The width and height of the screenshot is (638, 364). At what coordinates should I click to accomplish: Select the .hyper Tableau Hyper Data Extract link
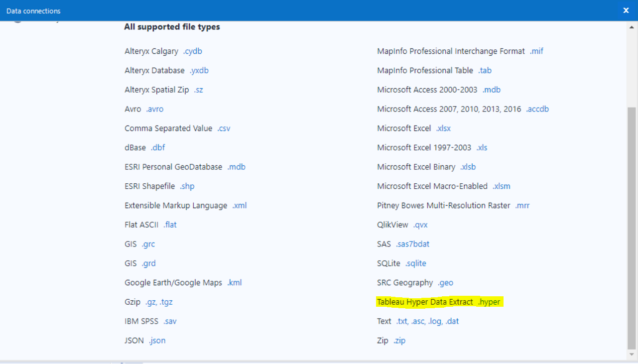coord(489,302)
